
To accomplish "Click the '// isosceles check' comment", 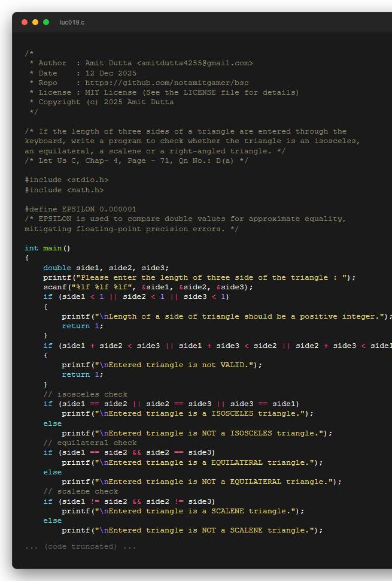I will click(85, 394).
